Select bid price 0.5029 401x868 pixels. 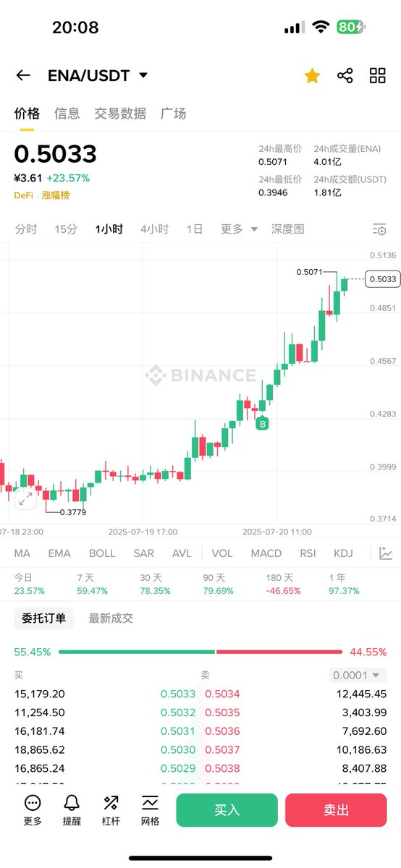tap(178, 769)
